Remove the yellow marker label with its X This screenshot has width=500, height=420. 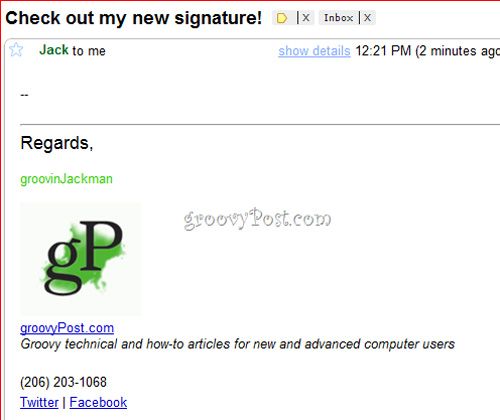tap(306, 18)
